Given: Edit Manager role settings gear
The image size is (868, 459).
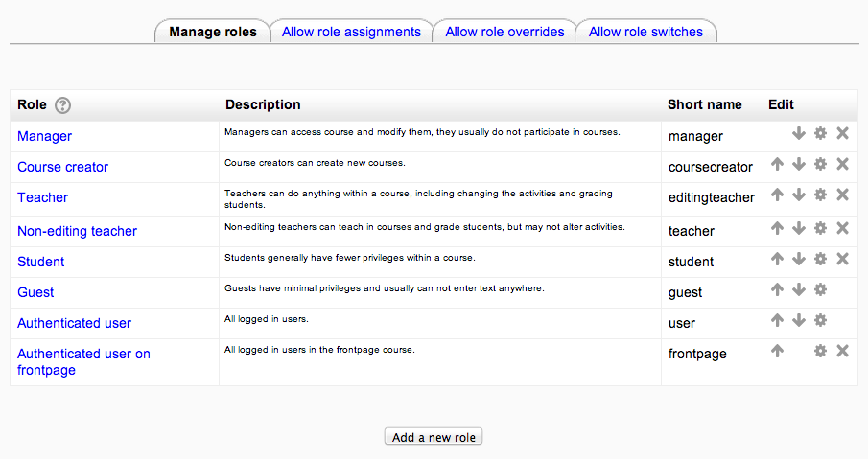Looking at the screenshot, I should tap(820, 133).
